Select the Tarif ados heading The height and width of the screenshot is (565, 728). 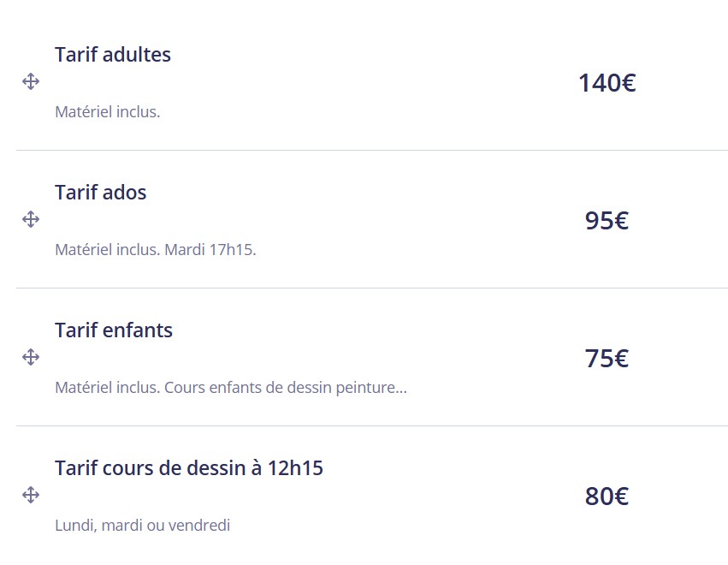[x=101, y=193]
